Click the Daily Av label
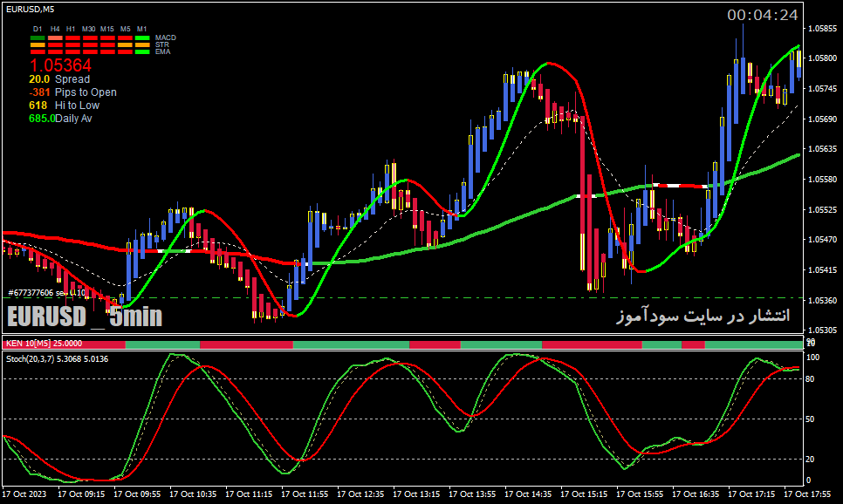This screenshot has height=504, width=843. point(73,119)
